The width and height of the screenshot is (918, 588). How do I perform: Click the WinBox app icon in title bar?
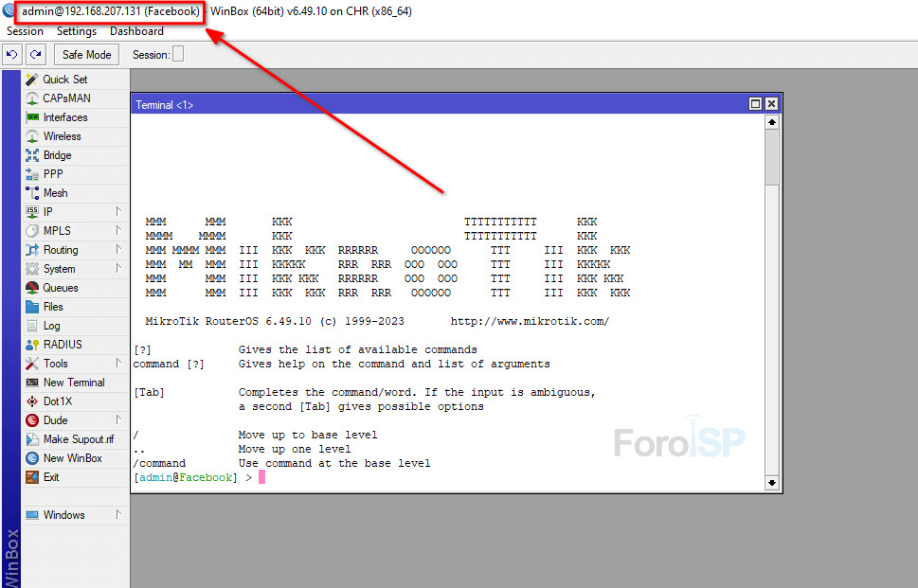tap(9, 10)
